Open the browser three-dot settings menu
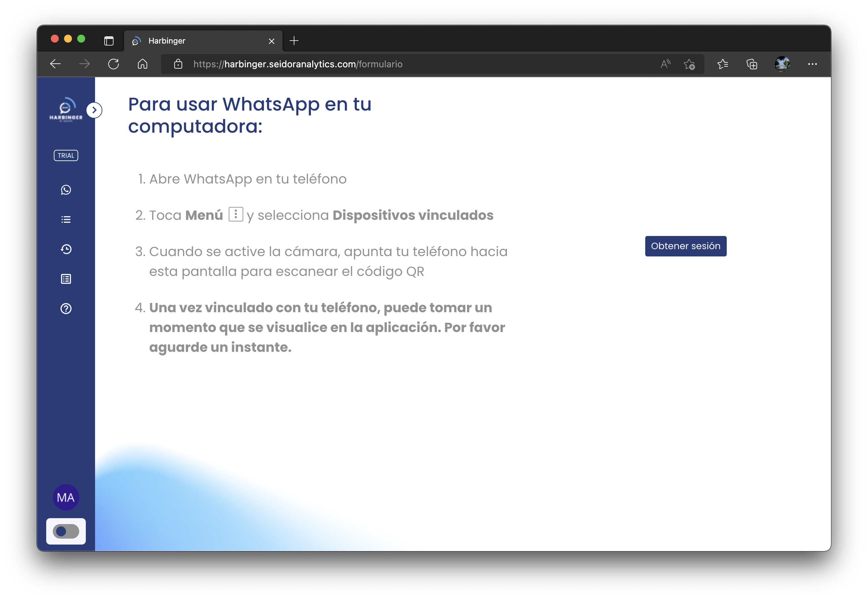Screen dimensions: 868x600 [x=812, y=64]
